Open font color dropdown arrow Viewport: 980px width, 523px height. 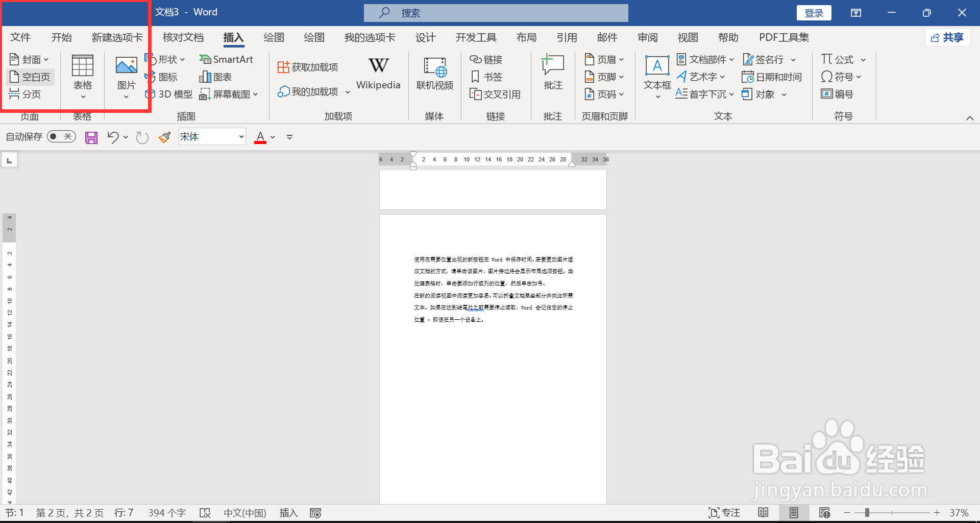tap(273, 137)
